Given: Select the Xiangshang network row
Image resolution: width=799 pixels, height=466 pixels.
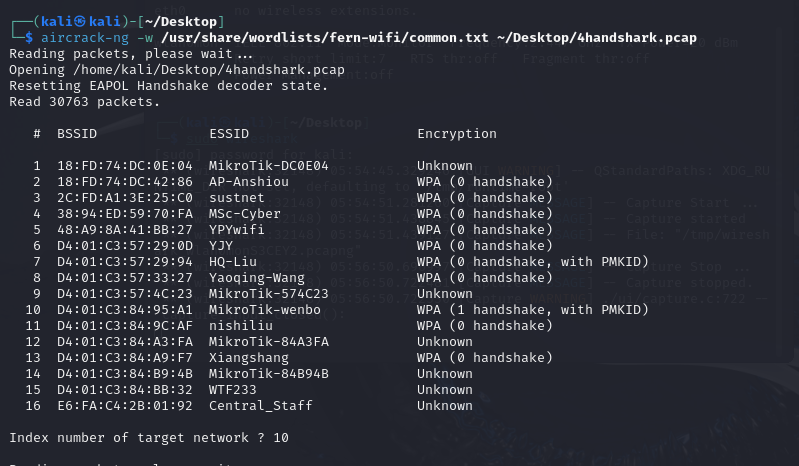Looking at the screenshot, I should coord(289,358).
